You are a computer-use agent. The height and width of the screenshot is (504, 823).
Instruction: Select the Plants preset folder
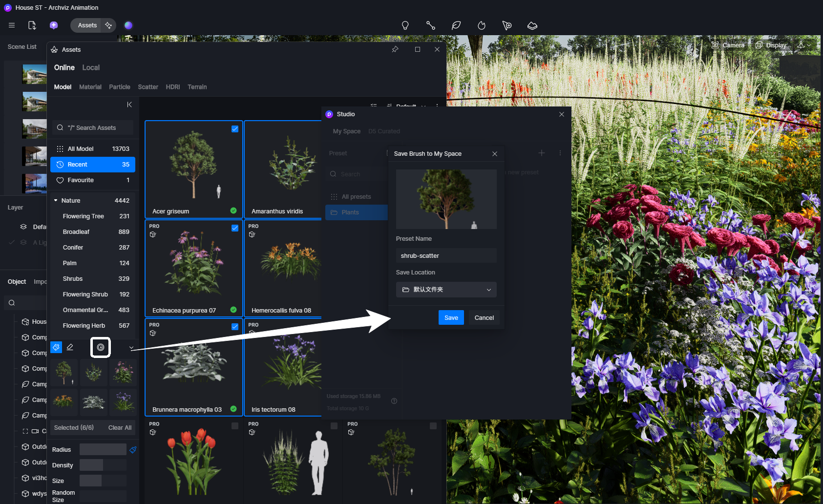click(x=357, y=212)
